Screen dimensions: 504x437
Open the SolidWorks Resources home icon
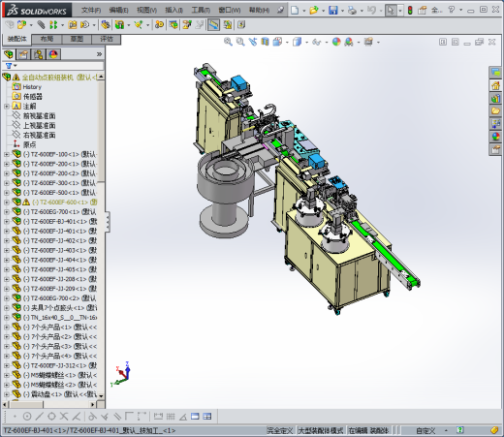[x=495, y=85]
